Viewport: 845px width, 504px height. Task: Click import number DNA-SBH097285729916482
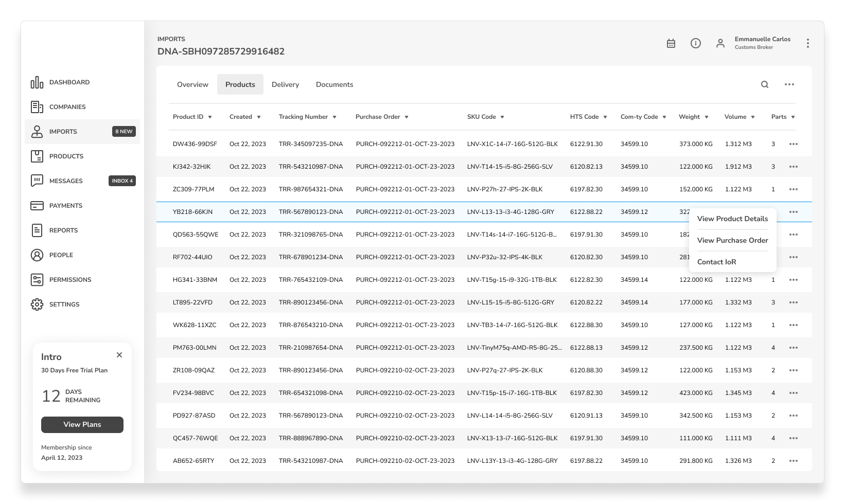tap(221, 51)
